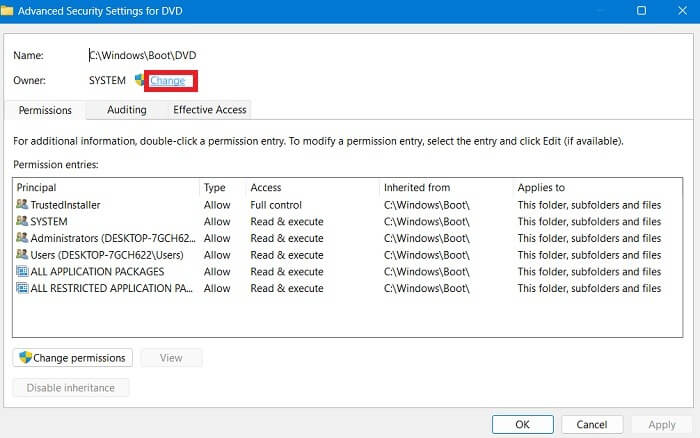Click Applies to value in the Administrators row
This screenshot has height=438, width=700.
point(589,238)
